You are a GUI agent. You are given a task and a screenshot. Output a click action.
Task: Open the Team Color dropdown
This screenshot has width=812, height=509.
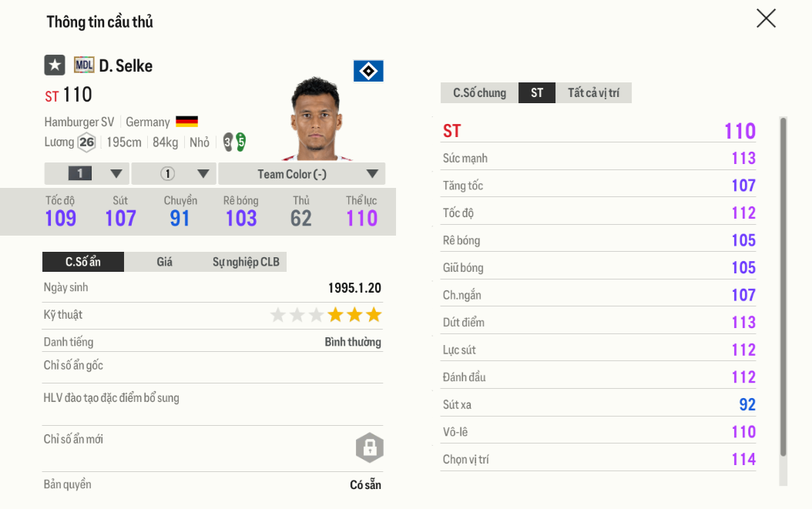pos(301,174)
